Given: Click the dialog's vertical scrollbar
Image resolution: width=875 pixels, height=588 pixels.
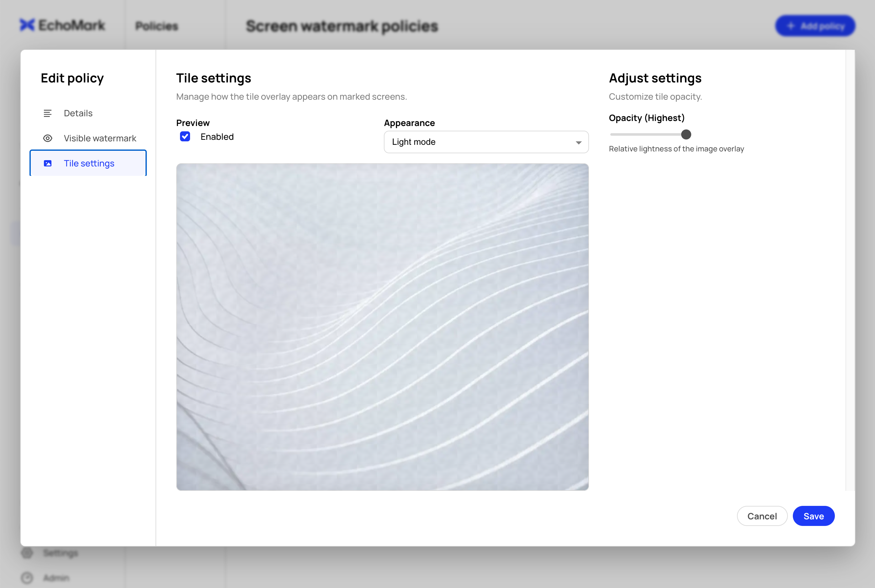Looking at the screenshot, I should click(x=850, y=270).
